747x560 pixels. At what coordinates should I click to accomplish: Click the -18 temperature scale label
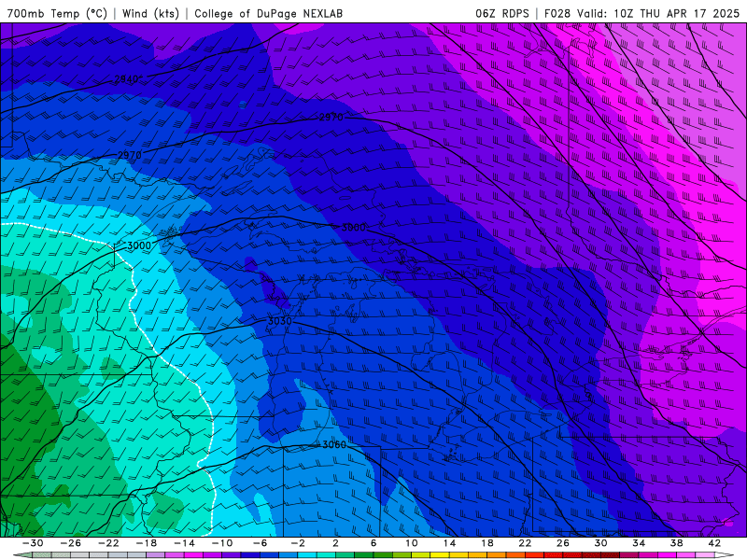click(147, 543)
